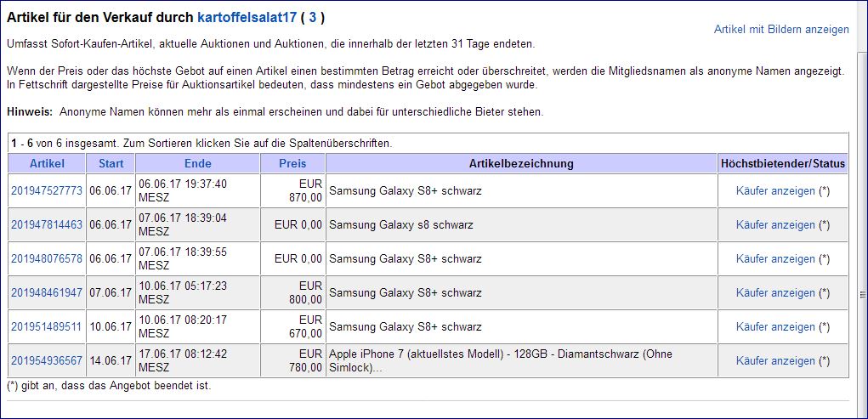The width and height of the screenshot is (868, 419).
Task: Sort table by Artikel column header
Action: (x=47, y=163)
